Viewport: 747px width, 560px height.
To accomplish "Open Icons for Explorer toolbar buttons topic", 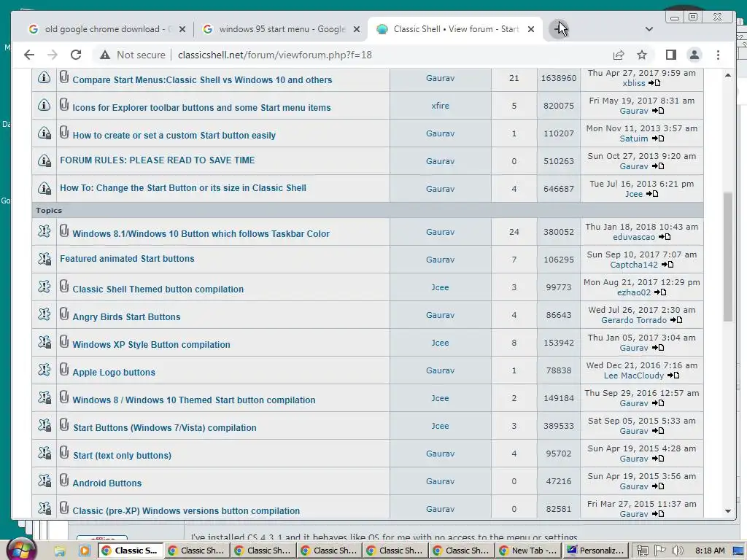I will tap(201, 108).
